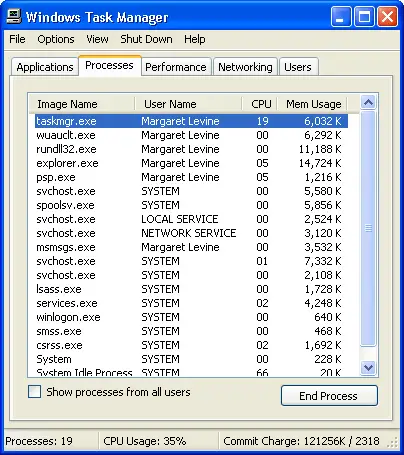Select svchost.exe using 5,580 K memory

click(191, 191)
